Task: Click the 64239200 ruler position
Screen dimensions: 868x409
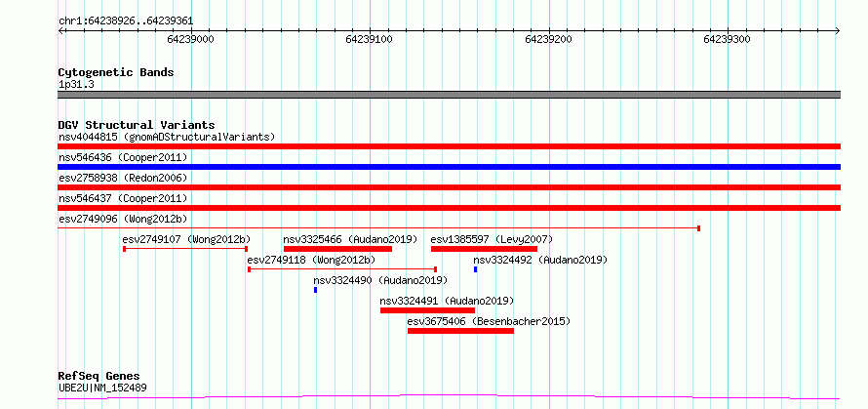Action: (548, 39)
